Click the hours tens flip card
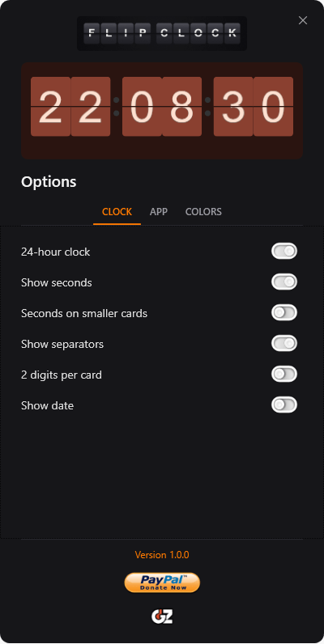The height and width of the screenshot is (644, 324). 50,106
